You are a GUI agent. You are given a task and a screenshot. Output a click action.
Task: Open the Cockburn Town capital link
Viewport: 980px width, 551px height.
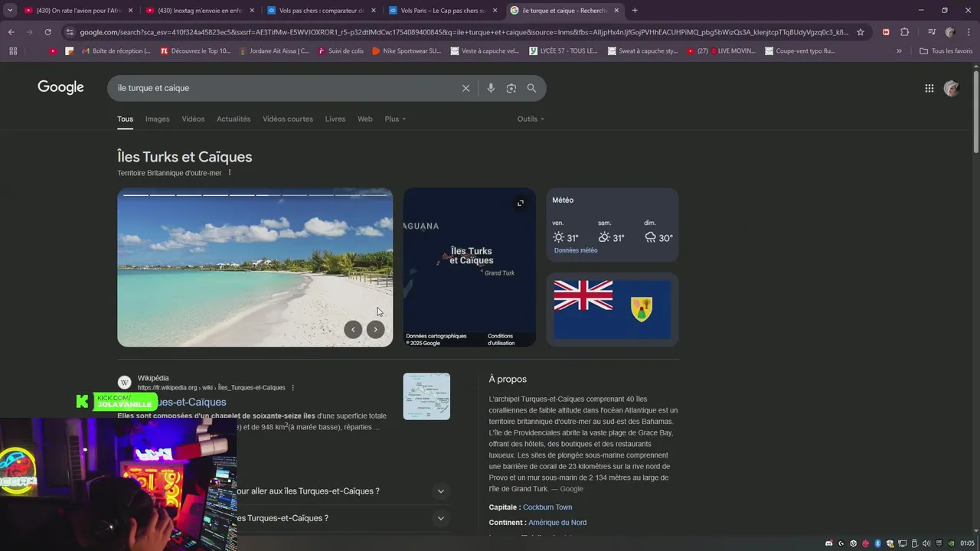click(x=547, y=507)
